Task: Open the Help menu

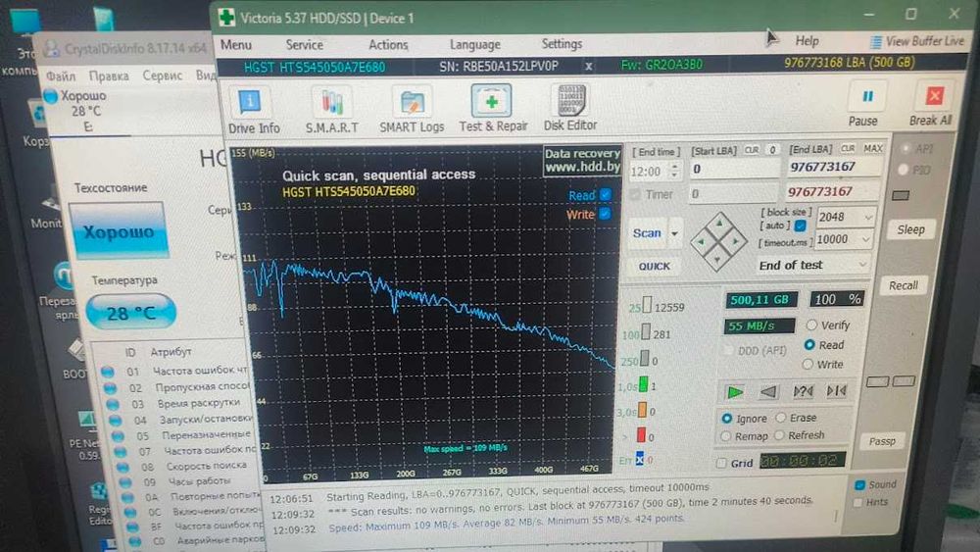Action: [807, 41]
